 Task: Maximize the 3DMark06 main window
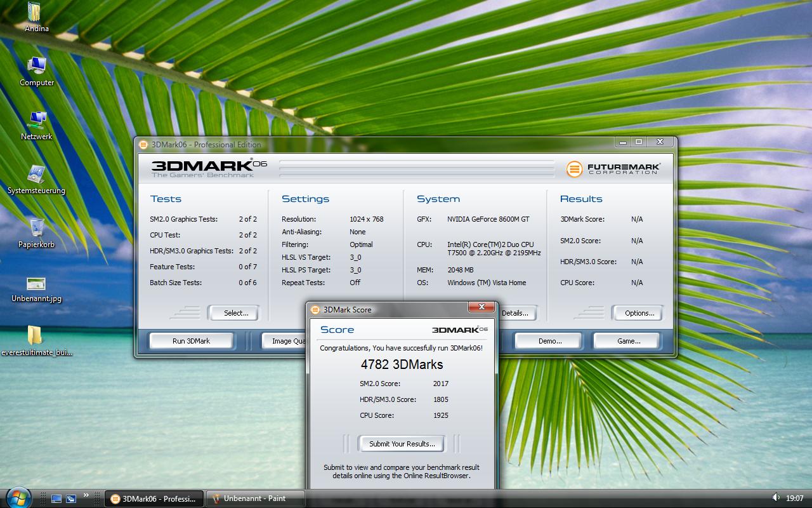coord(639,142)
